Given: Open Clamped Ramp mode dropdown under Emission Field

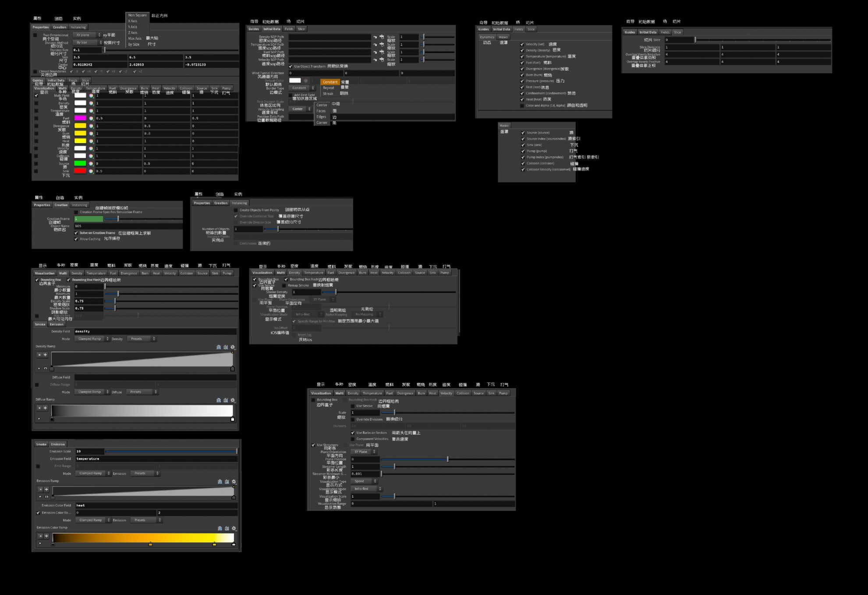Looking at the screenshot, I should click(x=93, y=473).
